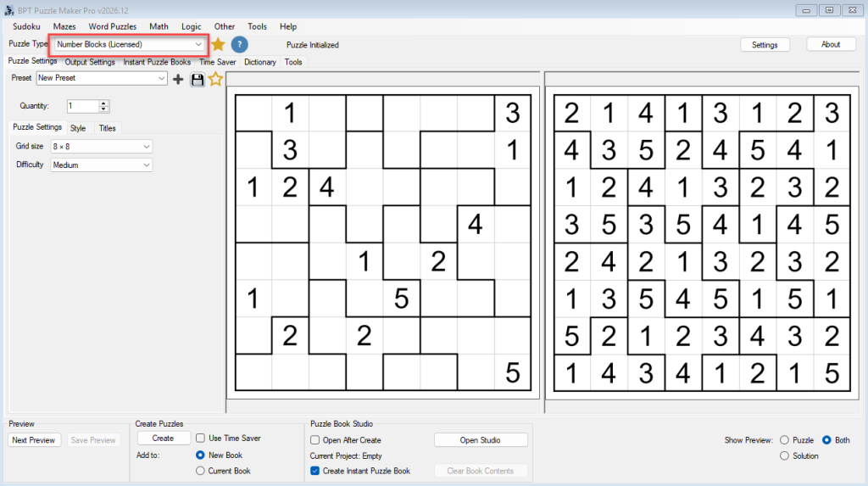The image size is (868, 486).
Task: Check Open After Create option
Action: (315, 440)
